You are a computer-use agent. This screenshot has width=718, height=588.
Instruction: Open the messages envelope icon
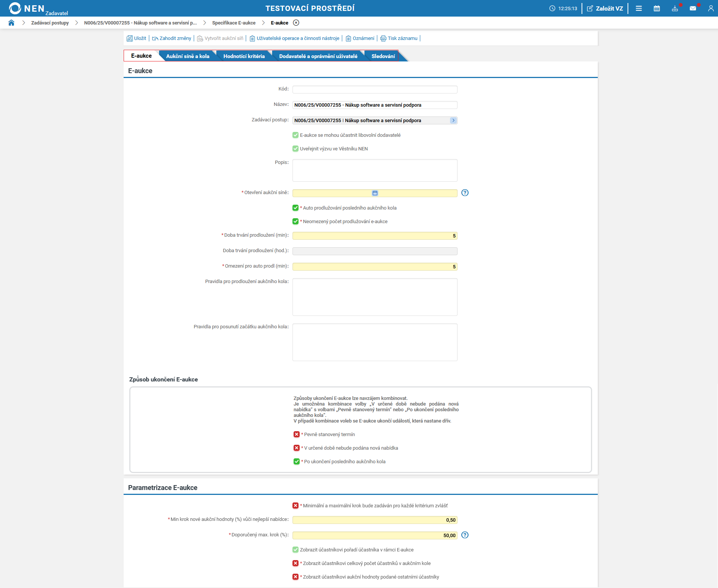click(x=693, y=8)
